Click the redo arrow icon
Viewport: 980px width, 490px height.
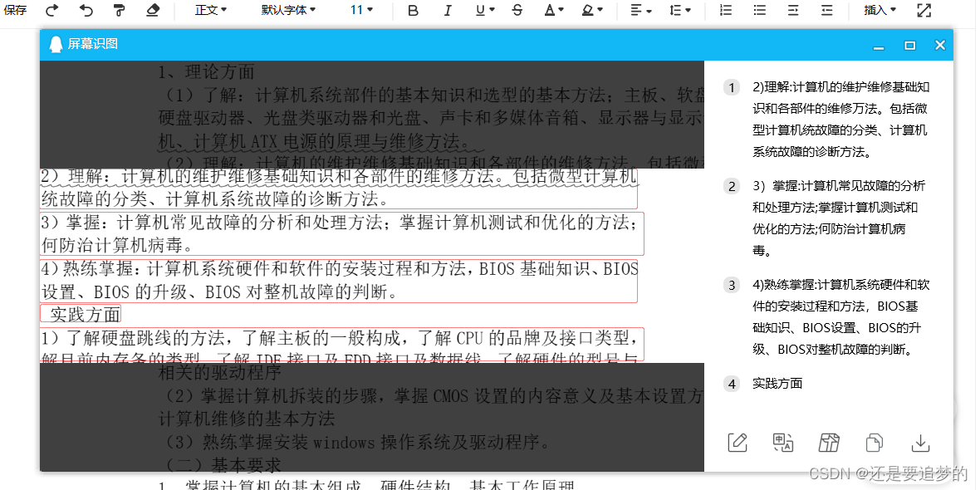[53, 10]
